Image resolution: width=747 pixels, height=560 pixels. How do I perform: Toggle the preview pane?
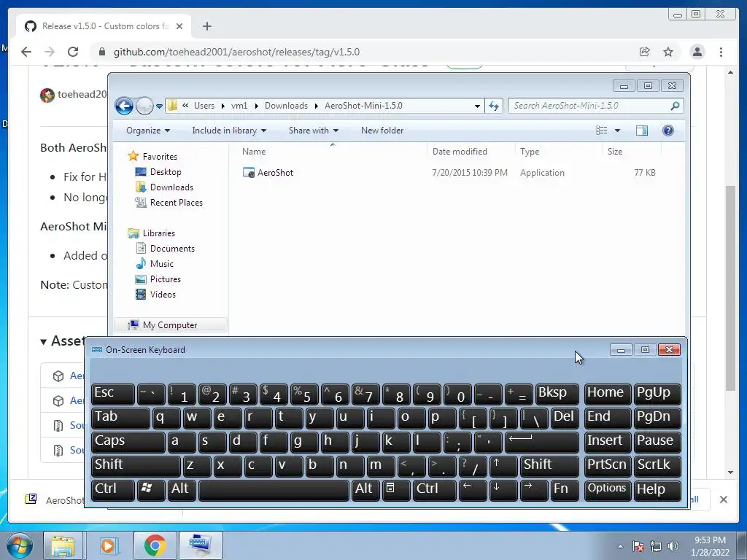tap(642, 131)
